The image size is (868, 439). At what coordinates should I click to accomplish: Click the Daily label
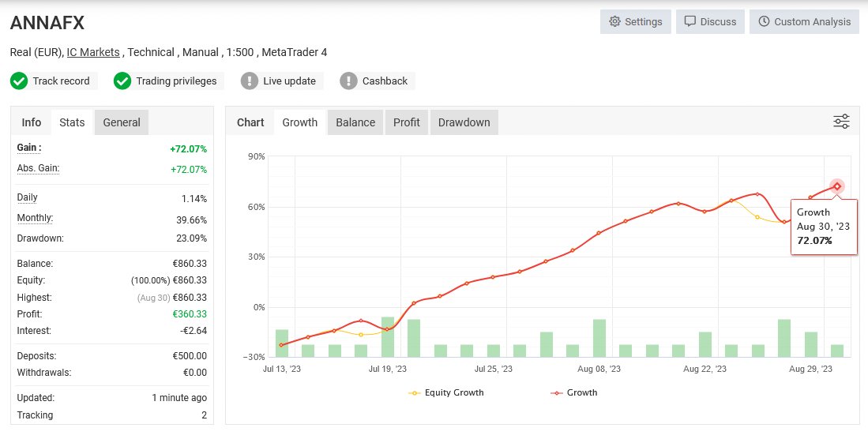pyautogui.click(x=27, y=197)
